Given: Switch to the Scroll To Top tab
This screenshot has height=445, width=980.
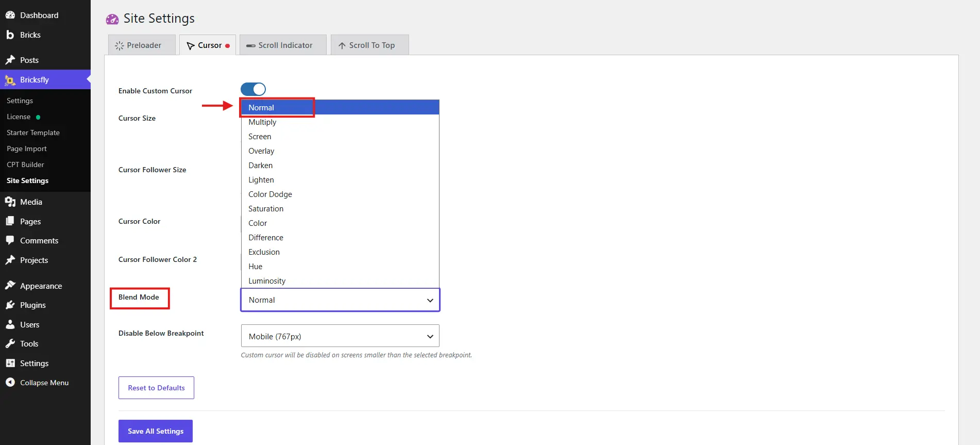Looking at the screenshot, I should pos(370,45).
